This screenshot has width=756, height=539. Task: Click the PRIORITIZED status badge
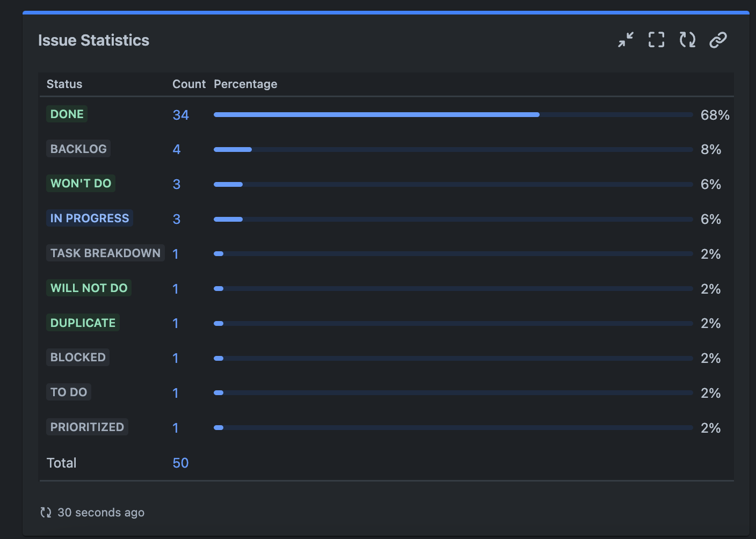coord(86,427)
